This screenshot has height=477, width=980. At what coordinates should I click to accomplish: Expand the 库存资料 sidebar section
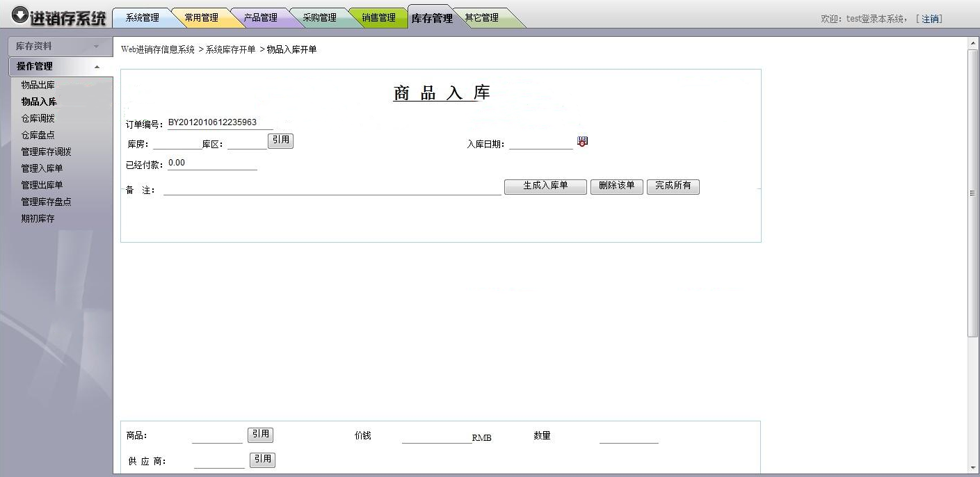[x=59, y=47]
